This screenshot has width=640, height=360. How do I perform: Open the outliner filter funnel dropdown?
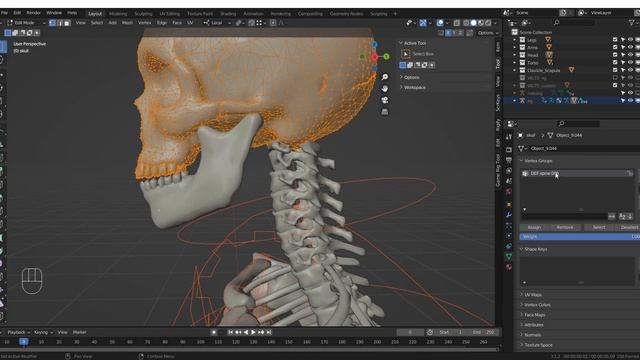pos(633,23)
